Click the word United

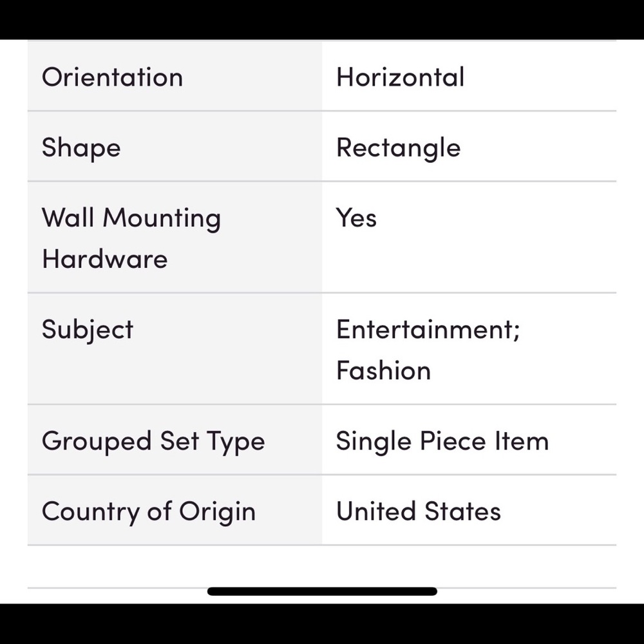(x=375, y=512)
